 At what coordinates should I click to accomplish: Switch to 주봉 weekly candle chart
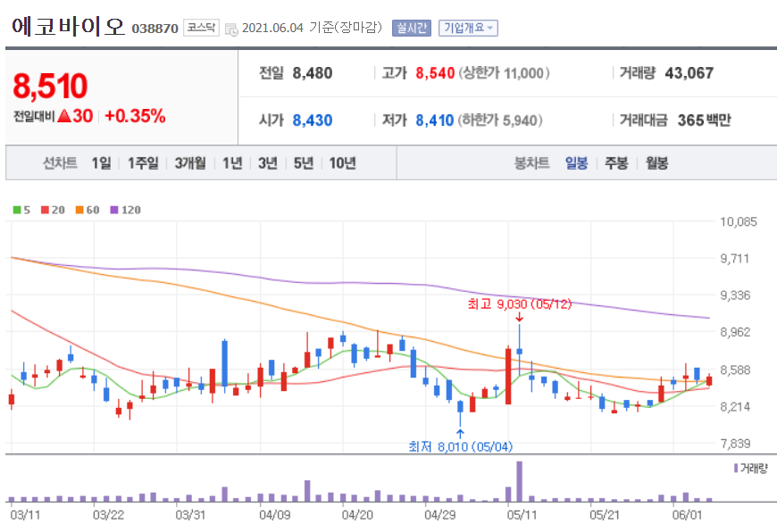pyautogui.click(x=616, y=163)
